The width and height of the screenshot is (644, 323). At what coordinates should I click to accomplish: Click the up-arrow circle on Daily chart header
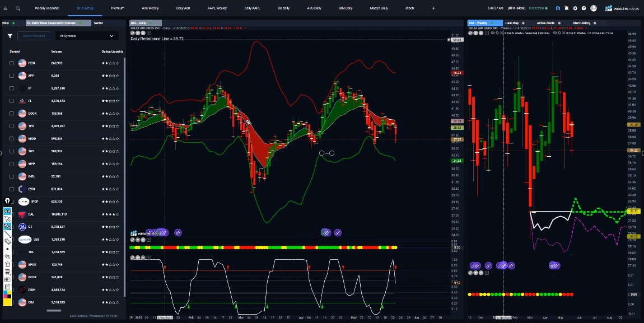(x=143, y=33)
